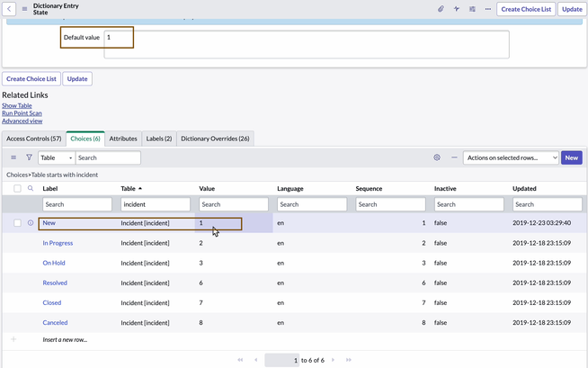This screenshot has height=368, width=588.
Task: Open the On Hold choice record
Action: tap(54, 263)
